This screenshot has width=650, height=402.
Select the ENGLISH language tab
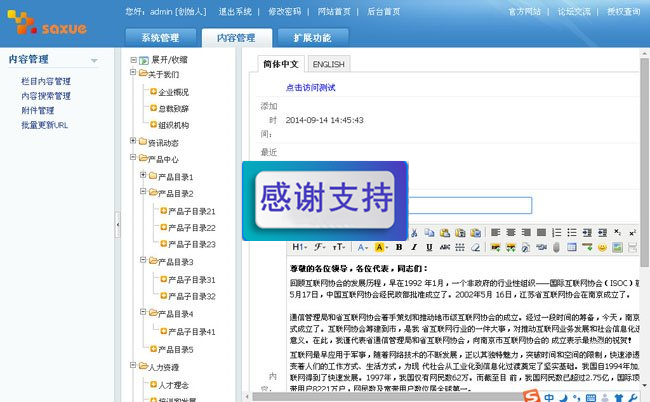click(x=329, y=64)
